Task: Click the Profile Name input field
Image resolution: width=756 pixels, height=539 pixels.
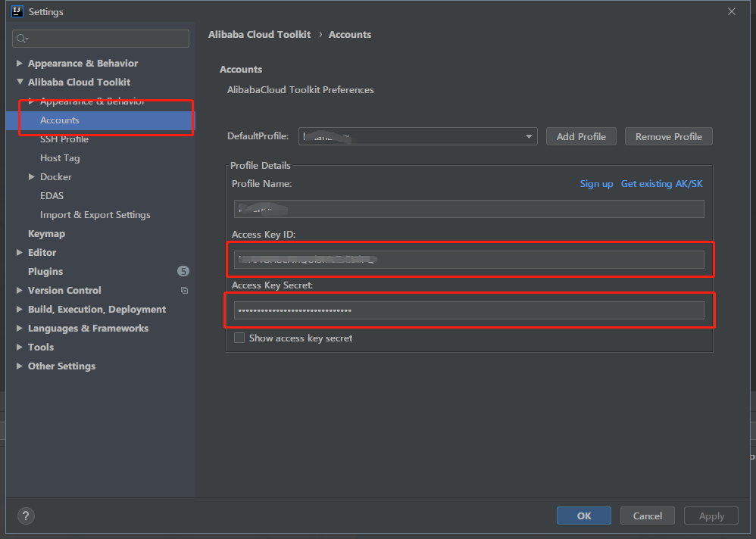Action: [469, 209]
